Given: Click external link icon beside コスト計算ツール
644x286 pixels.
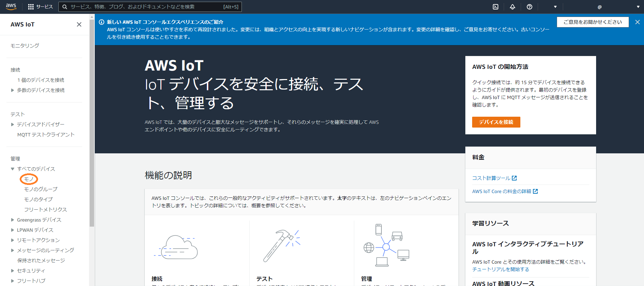Looking at the screenshot, I should click(514, 178).
